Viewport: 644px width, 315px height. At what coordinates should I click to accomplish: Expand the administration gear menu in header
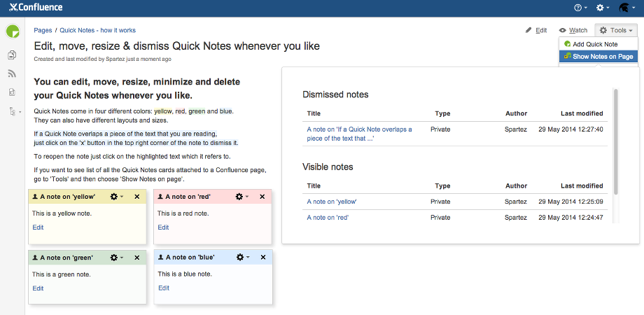pyautogui.click(x=602, y=8)
